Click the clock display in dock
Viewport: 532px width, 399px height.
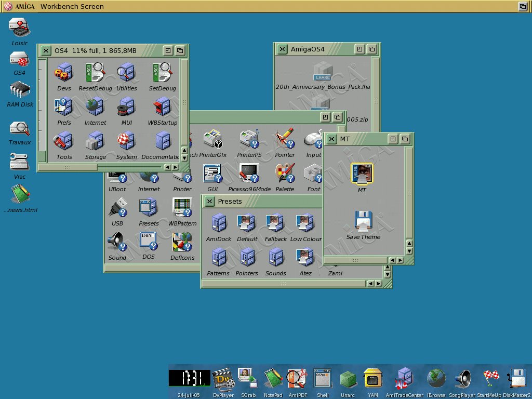[190, 378]
